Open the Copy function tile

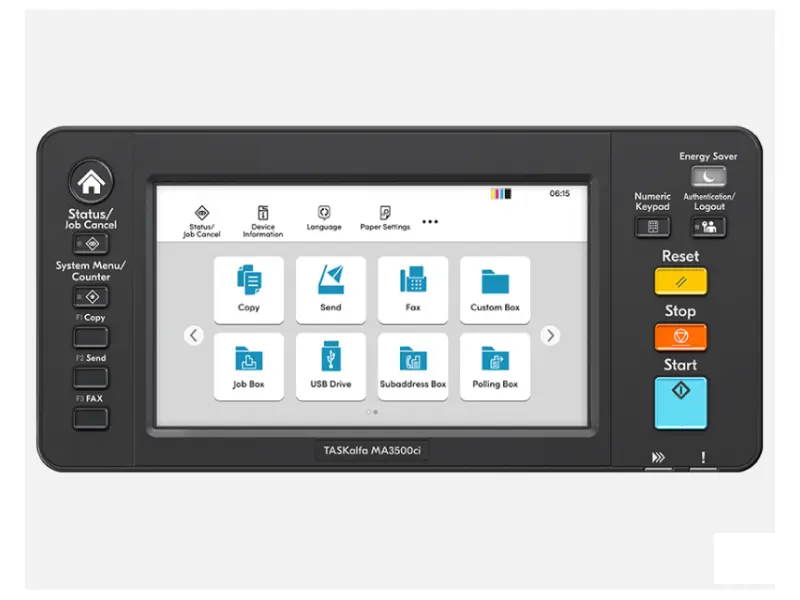coord(248,290)
